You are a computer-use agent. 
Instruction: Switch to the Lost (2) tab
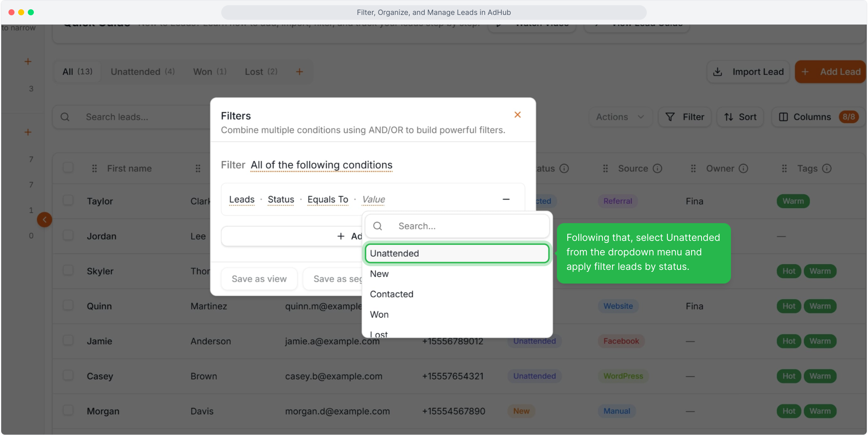point(261,72)
